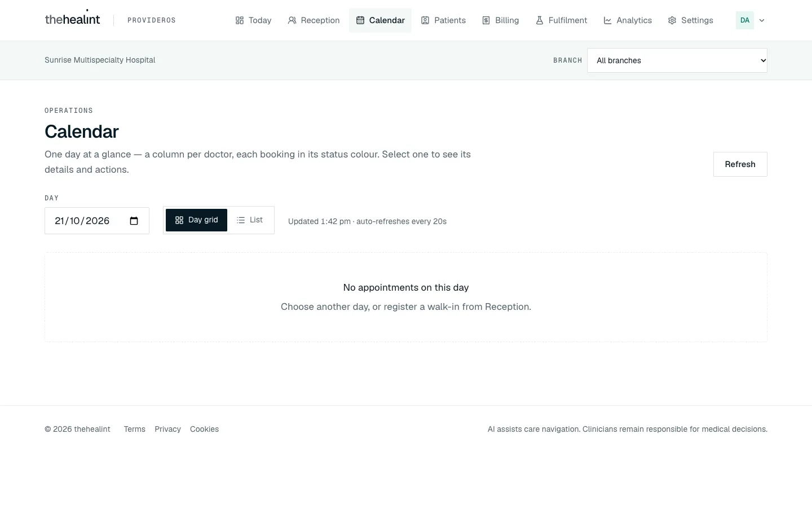Click the PROVIDEROS label
The image size is (812, 508).
[152, 20]
